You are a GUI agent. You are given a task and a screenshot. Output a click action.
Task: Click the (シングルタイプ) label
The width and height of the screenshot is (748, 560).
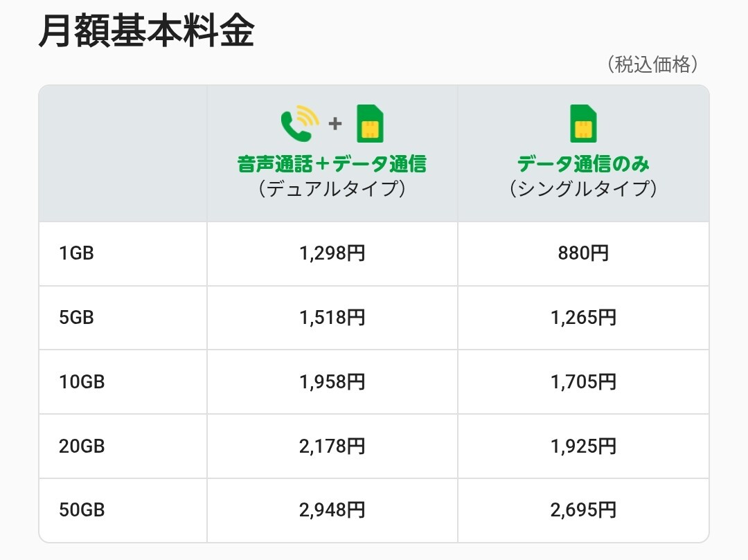(x=583, y=188)
